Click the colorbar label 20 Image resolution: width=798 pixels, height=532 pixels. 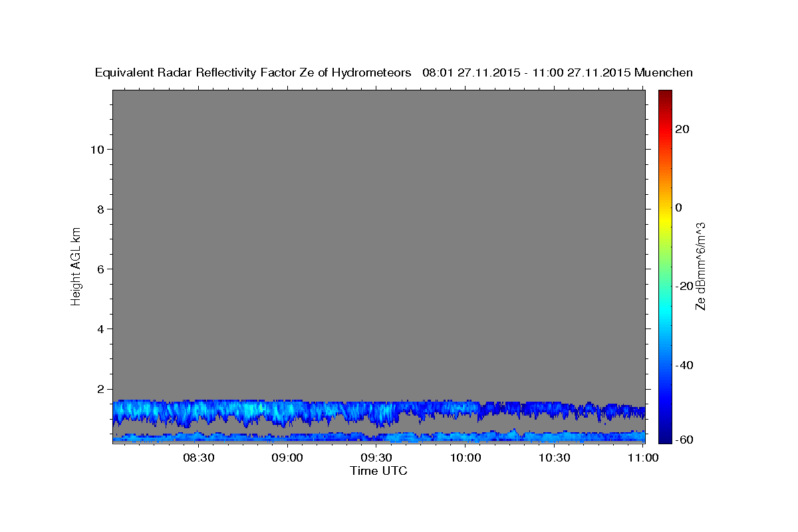tap(682, 128)
